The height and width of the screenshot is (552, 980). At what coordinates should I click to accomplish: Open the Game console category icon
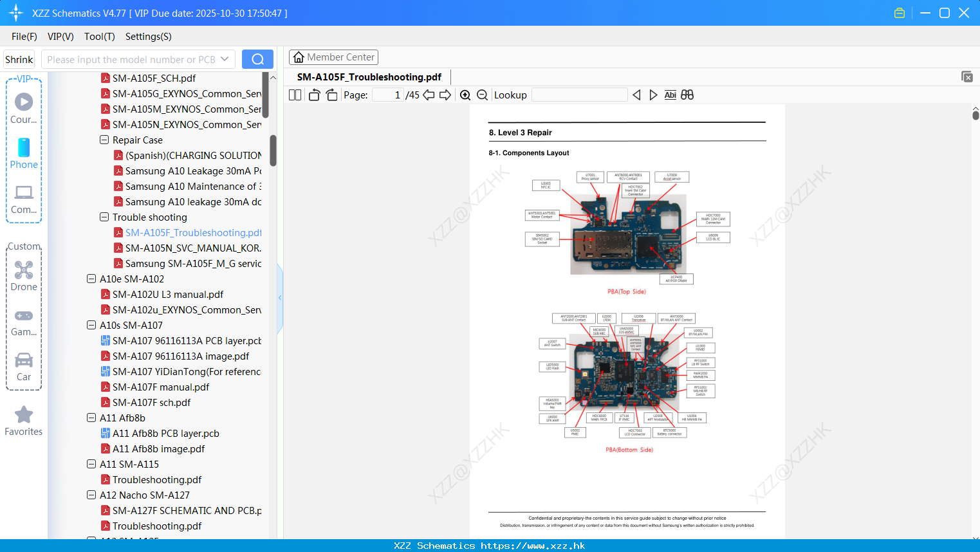tap(24, 322)
